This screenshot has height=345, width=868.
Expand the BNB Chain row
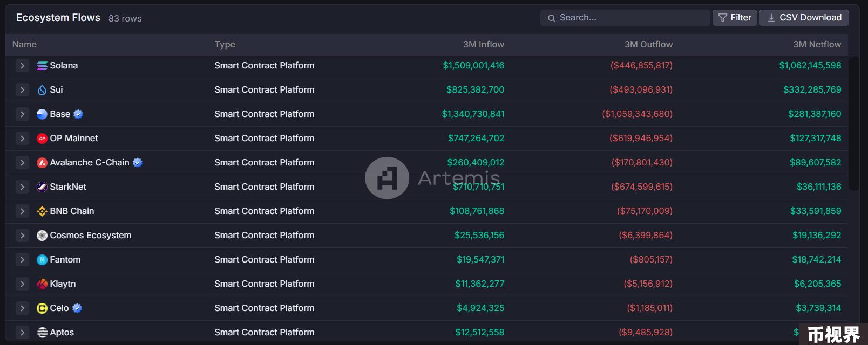click(22, 211)
